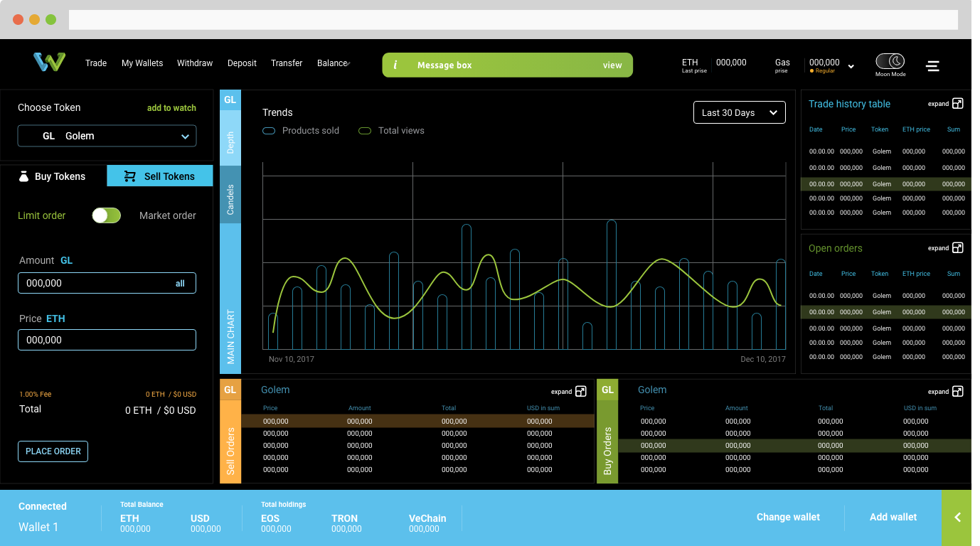
Task: Click view in the Message box
Action: click(612, 65)
